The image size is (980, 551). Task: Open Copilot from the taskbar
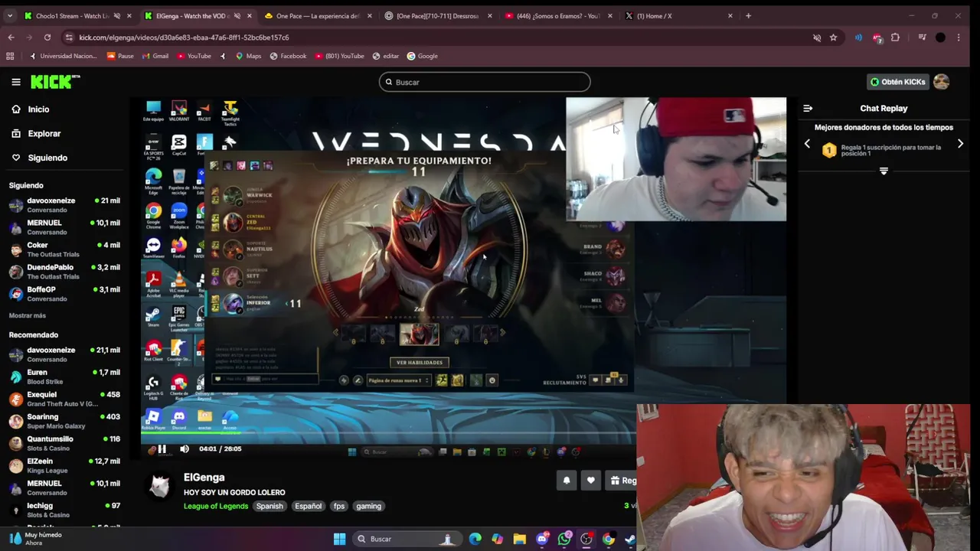[498, 539]
